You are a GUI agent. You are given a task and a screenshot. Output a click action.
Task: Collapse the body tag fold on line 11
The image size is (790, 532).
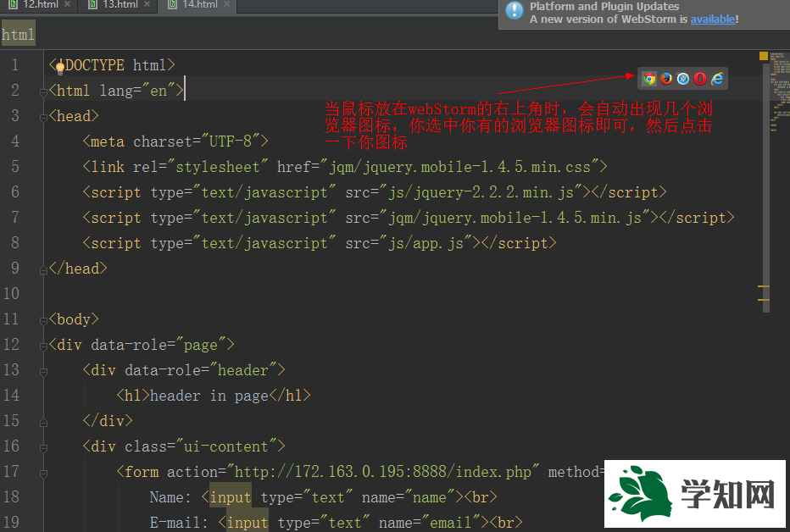(43, 320)
